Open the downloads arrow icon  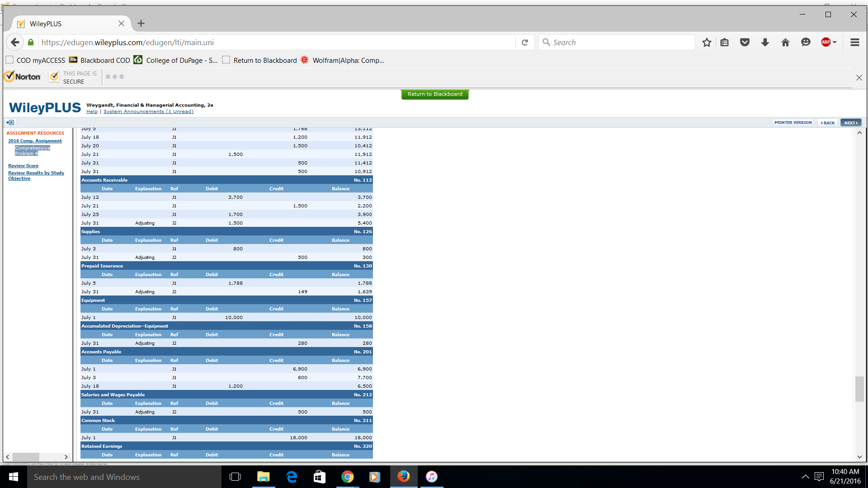(x=765, y=42)
